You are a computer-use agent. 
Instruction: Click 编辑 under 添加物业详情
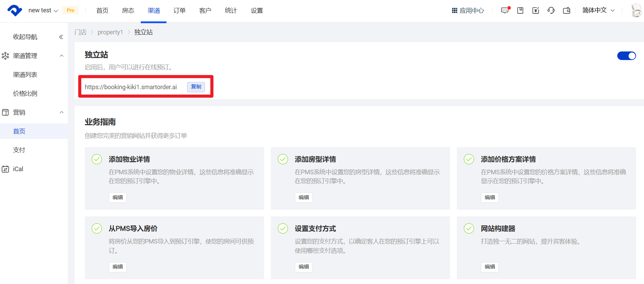point(118,198)
